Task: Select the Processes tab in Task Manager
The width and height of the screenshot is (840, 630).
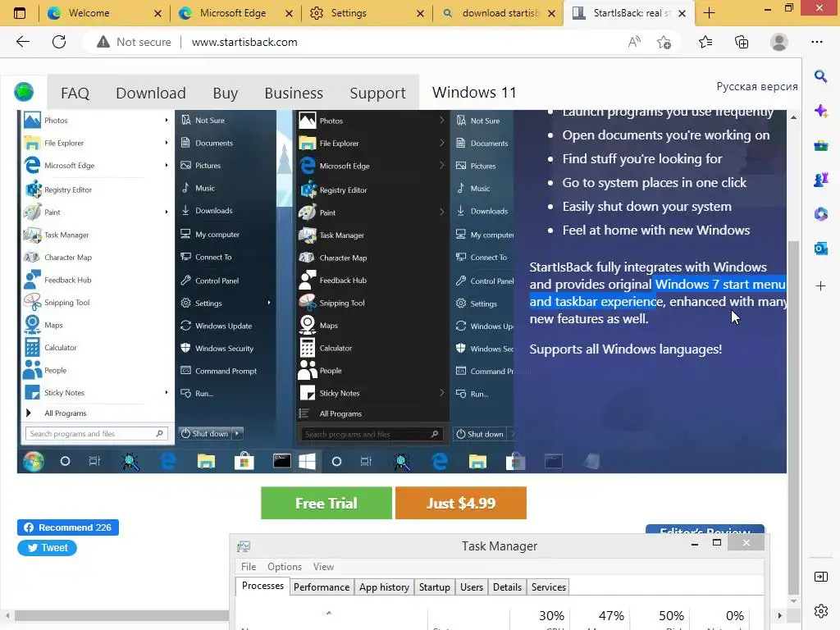Action: click(262, 586)
